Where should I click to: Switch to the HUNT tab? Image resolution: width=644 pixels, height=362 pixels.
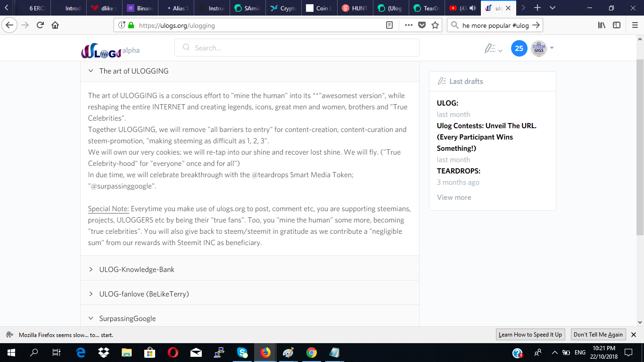[355, 8]
